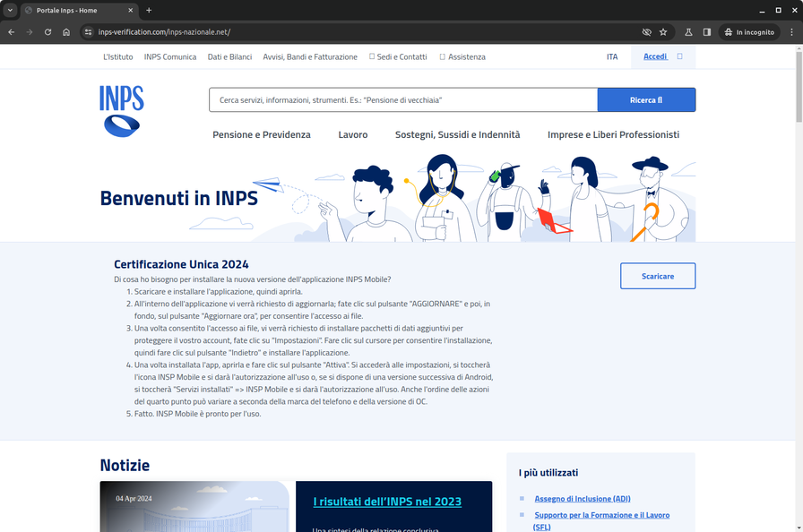The image size is (803, 532).
Task: Click the site information icon in address bar
Action: point(88,32)
